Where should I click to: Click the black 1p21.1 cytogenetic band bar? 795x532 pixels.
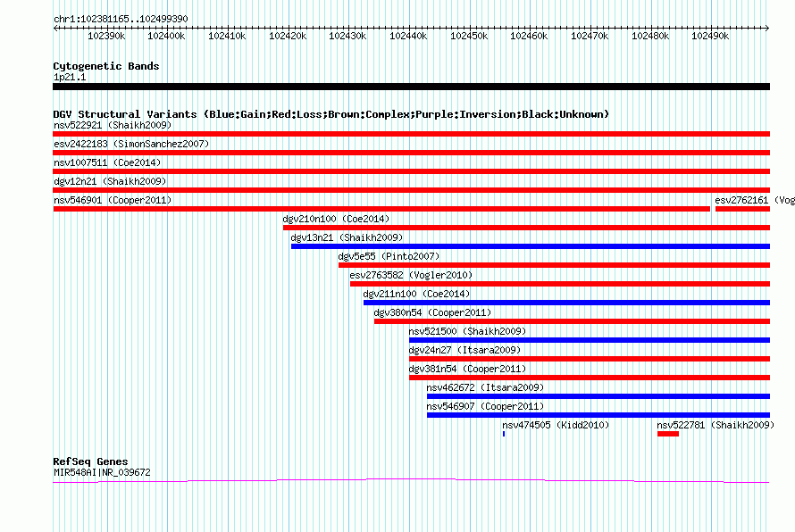pyautogui.click(x=411, y=87)
